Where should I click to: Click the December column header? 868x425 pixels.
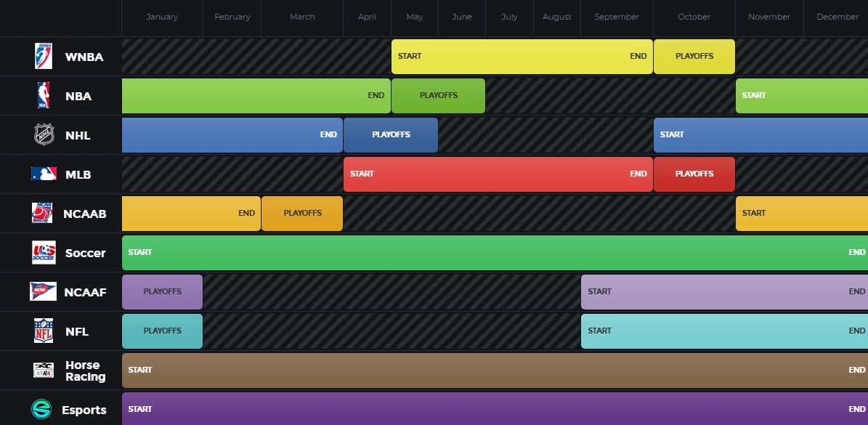[x=837, y=17]
